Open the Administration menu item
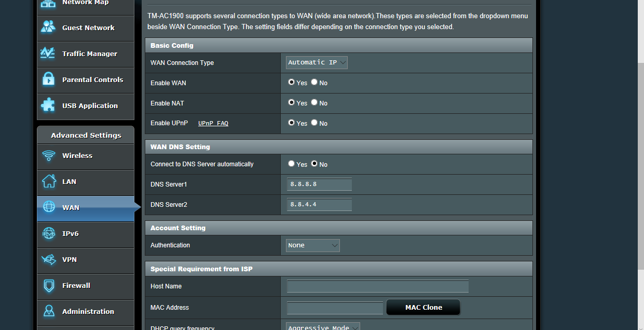Image resolution: width=644 pixels, height=330 pixels. click(x=88, y=312)
